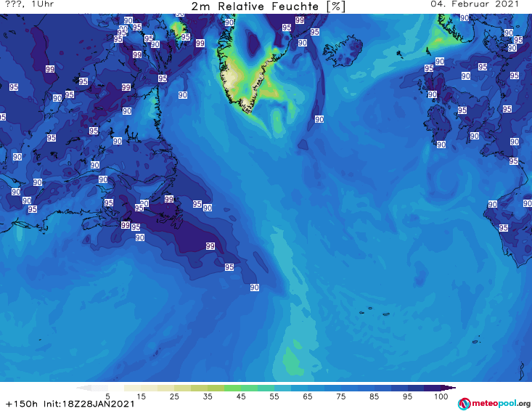532x411 pixels.
Task: Click the colorbar tick label '85'
Action: coord(375,396)
